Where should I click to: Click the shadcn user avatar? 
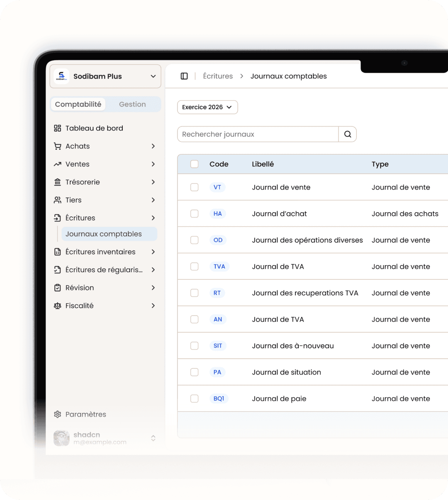(61, 438)
